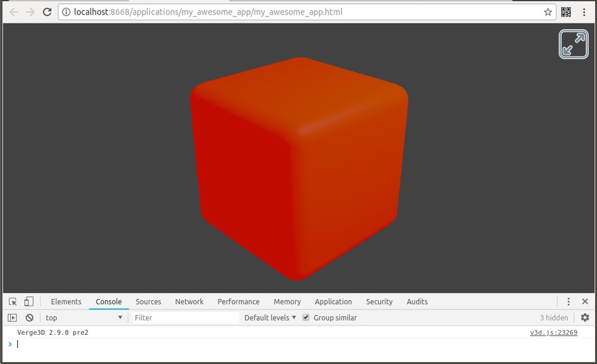Switch to the Network tab

[189, 302]
